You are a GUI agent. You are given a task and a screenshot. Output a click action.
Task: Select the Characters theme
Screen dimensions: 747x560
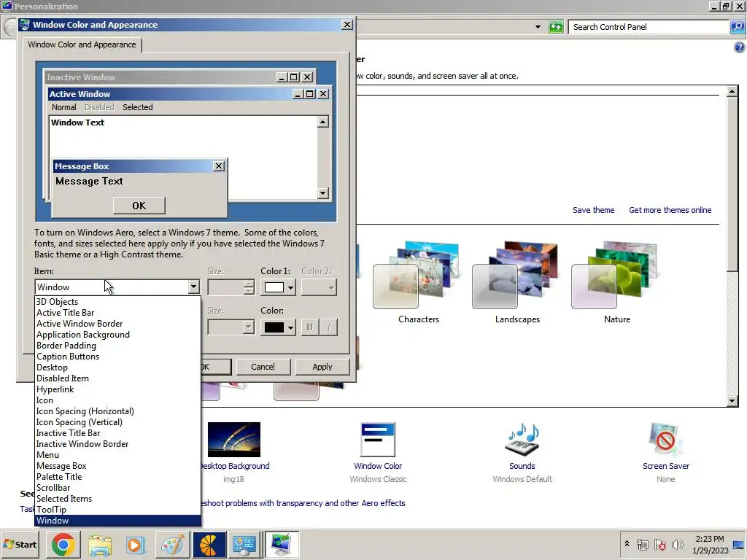[x=418, y=282]
